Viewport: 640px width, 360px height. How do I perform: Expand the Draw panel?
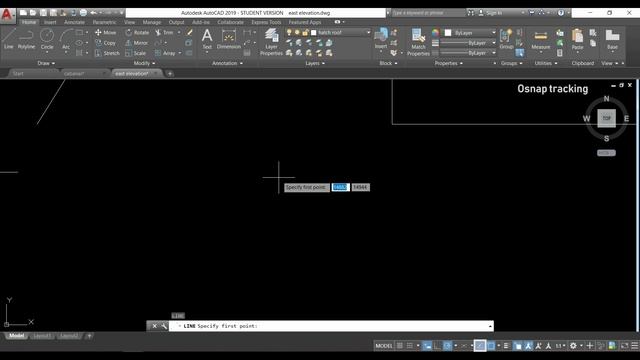(46, 63)
